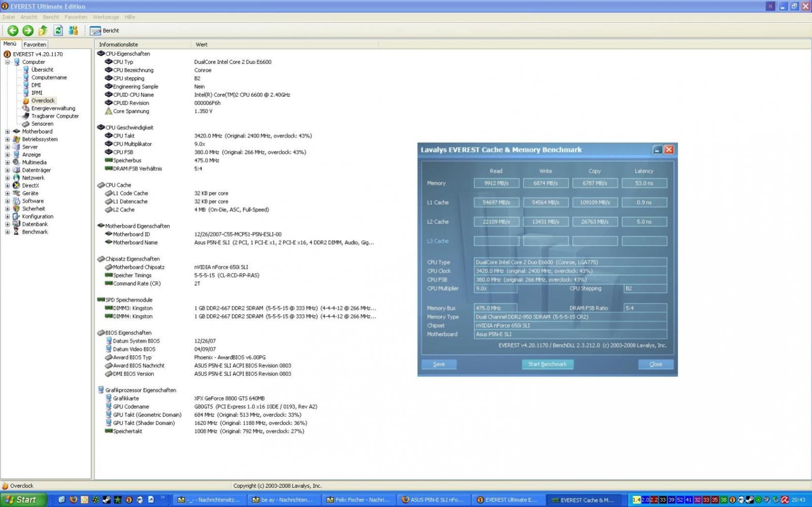Open the Bericht report toolbar button
The width and height of the screenshot is (812, 507).
click(x=105, y=30)
